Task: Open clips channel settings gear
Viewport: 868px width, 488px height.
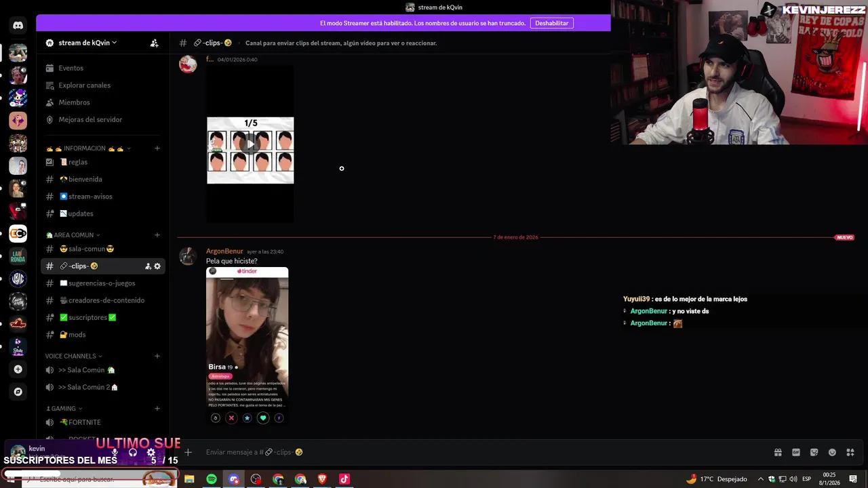Action: coord(157,266)
